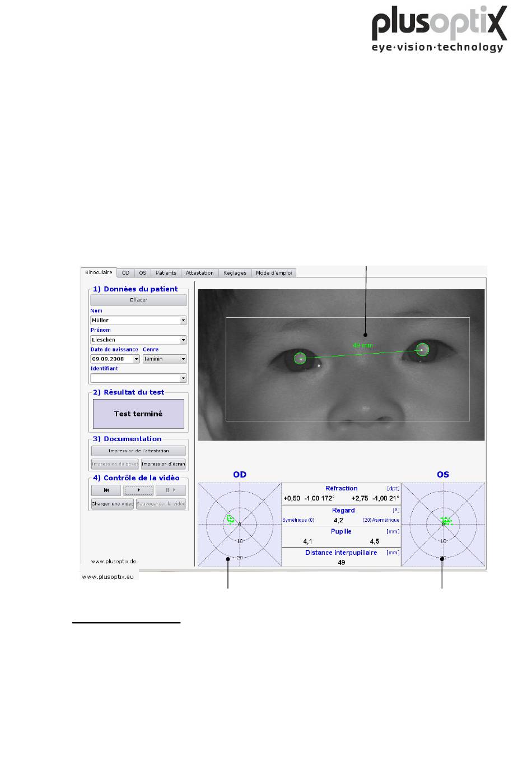Click Charger une vidéo button

[x=113, y=504]
